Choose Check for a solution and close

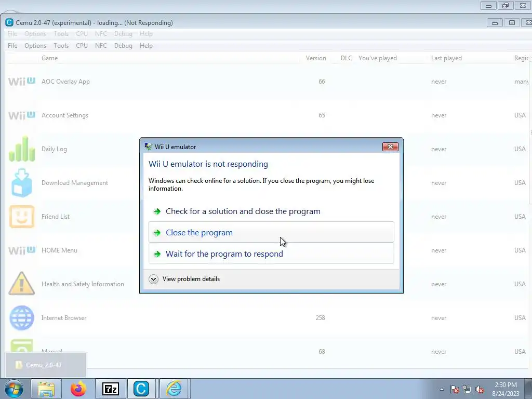(x=271, y=211)
